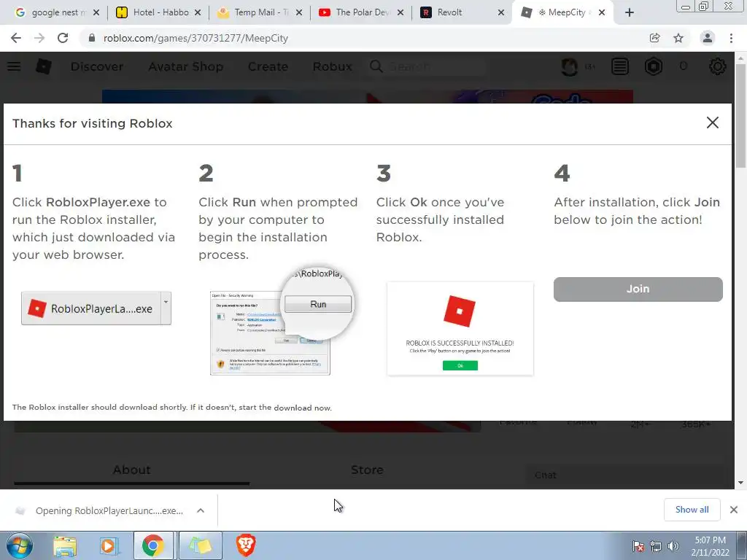This screenshot has width=747, height=560.
Task: Open Avatar Shop in Roblox navigation
Action: [x=186, y=66]
